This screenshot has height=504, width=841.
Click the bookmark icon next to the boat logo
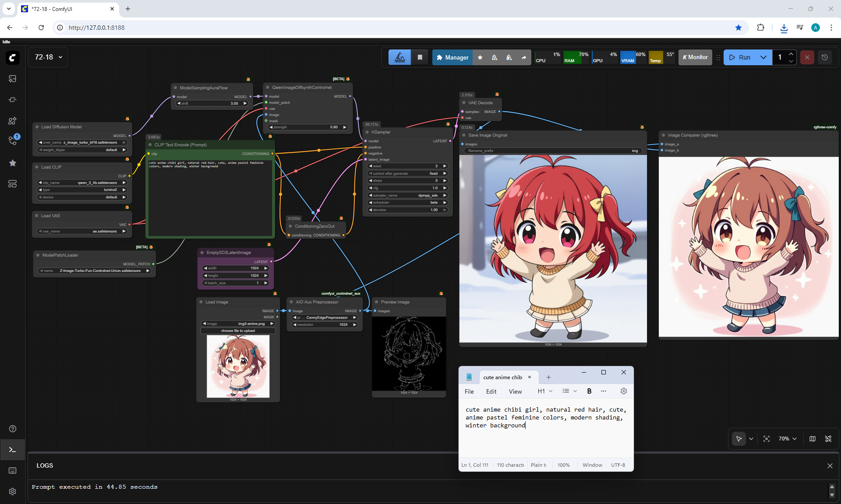point(420,57)
